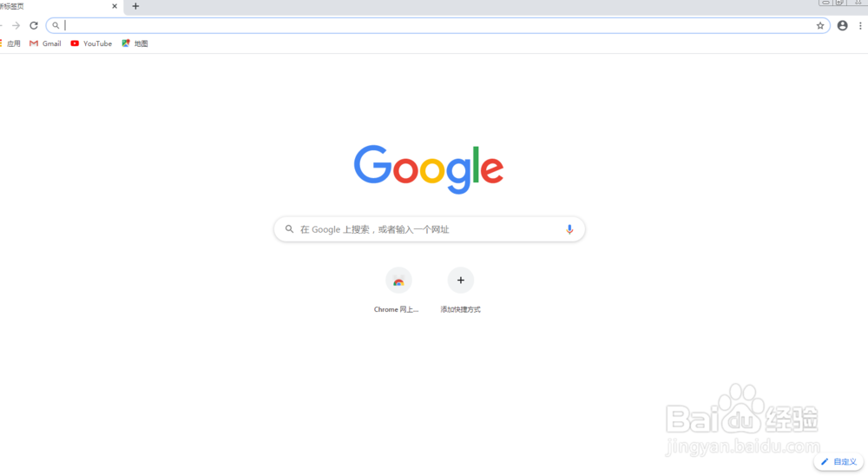Open the 自定义 customize button
Image resolution: width=868 pixels, height=476 pixels.
point(838,461)
